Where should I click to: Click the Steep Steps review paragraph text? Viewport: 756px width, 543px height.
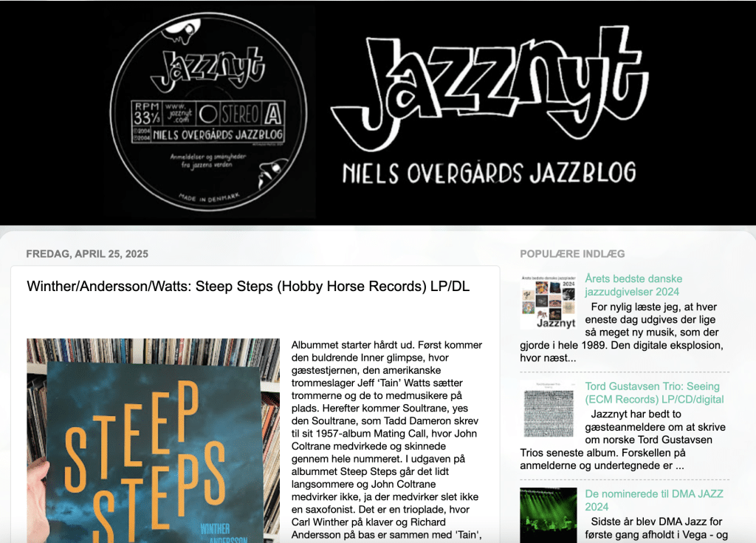[x=387, y=440]
